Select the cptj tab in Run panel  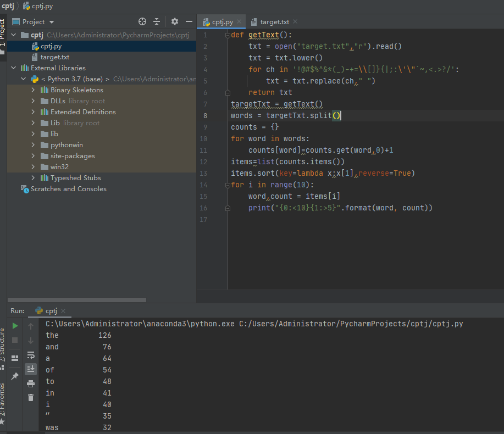tap(51, 311)
